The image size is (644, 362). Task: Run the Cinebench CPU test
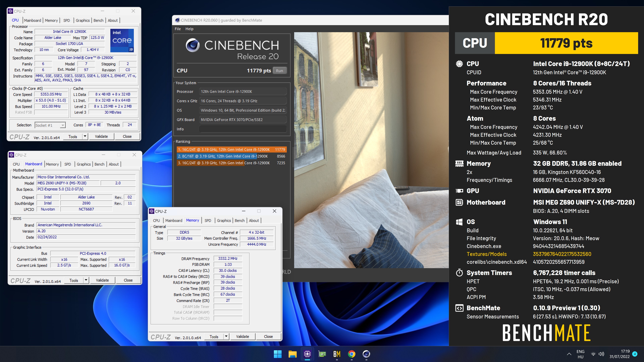click(x=280, y=71)
